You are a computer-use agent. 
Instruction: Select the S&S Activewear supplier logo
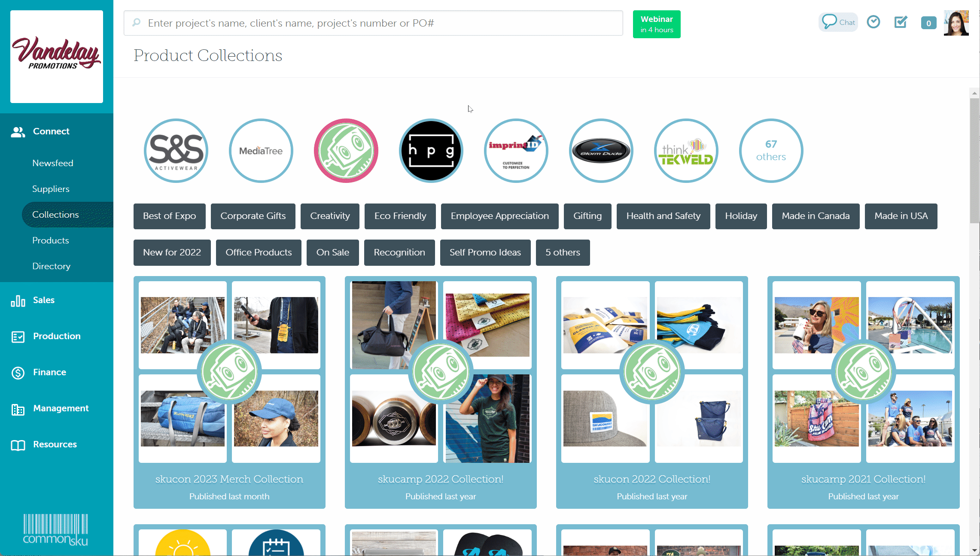click(176, 151)
